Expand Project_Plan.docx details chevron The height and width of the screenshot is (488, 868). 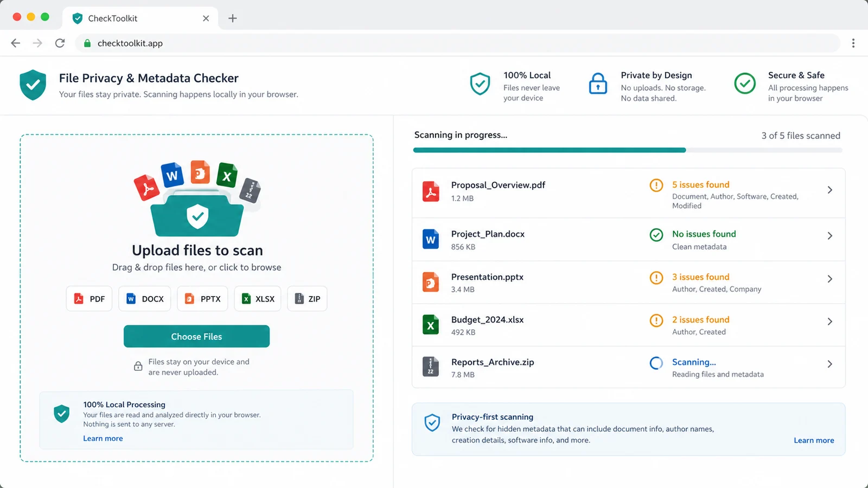point(830,235)
